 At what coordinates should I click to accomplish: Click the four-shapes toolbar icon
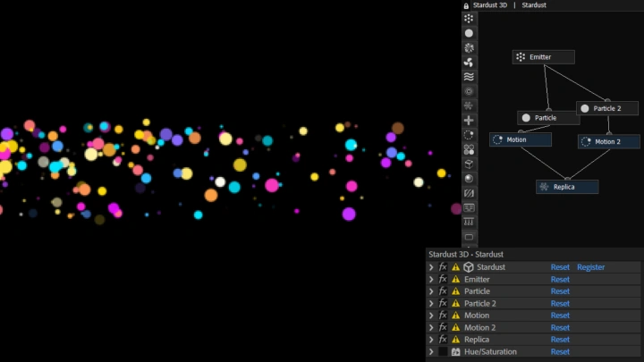pos(469,149)
